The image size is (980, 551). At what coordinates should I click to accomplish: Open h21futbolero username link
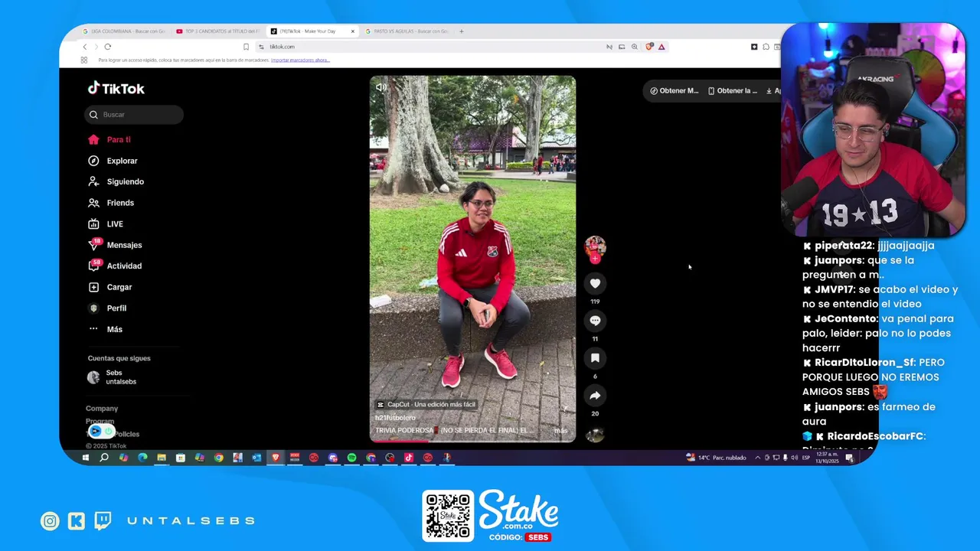pos(395,418)
